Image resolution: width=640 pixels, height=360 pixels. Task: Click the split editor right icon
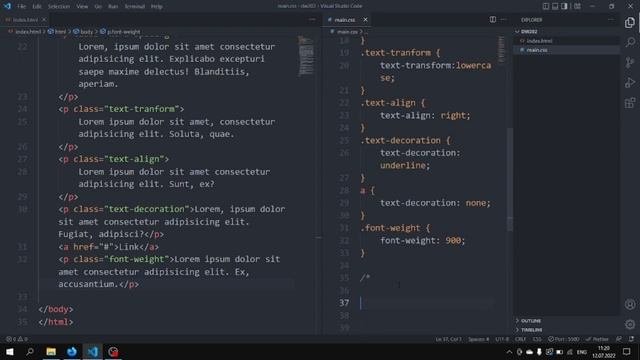[493, 20]
